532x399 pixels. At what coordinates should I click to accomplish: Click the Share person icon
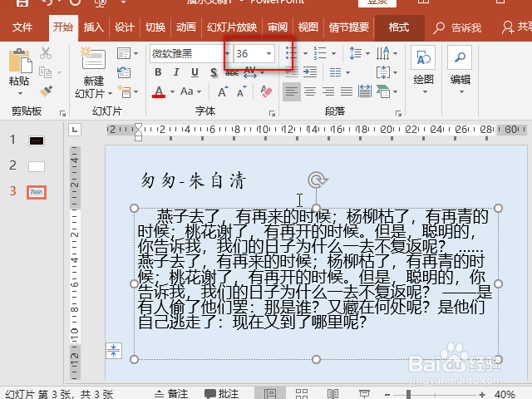[x=508, y=27]
